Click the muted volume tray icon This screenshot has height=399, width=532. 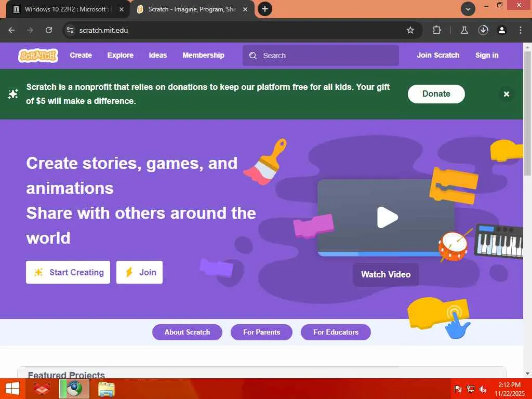coord(483,389)
